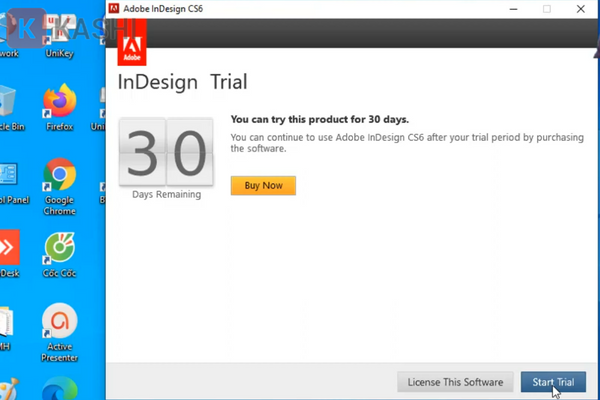Viewport: 600px width, 400px height.
Task: Click the AnyDesk icon on desktop edge
Action: coord(8,249)
